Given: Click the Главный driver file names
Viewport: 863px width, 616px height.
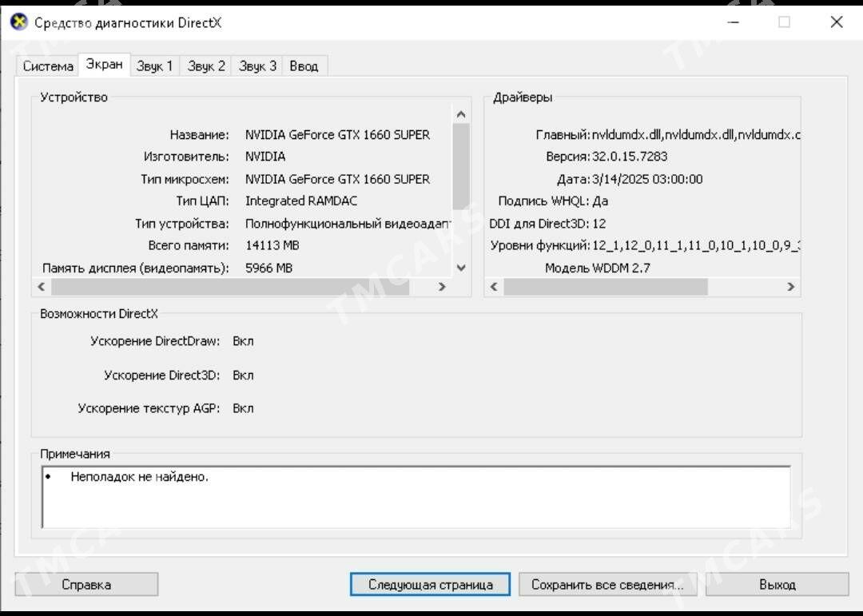Looking at the screenshot, I should (696, 135).
